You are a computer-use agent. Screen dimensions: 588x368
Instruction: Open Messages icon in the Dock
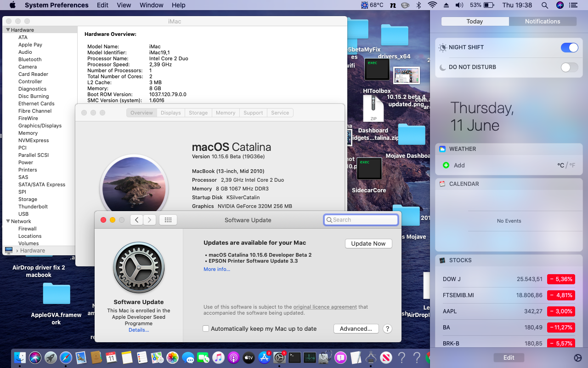[187, 357]
